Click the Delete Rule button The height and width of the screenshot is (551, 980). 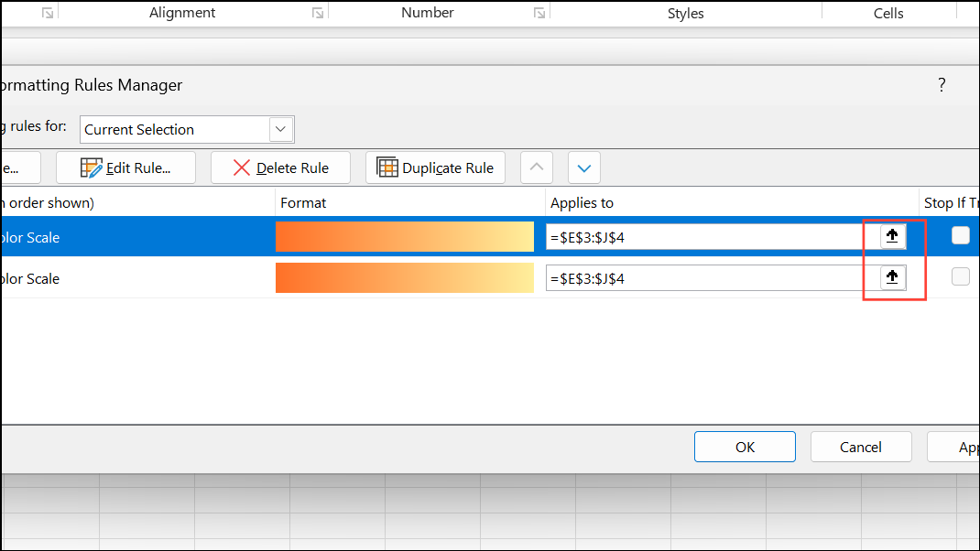coord(280,167)
